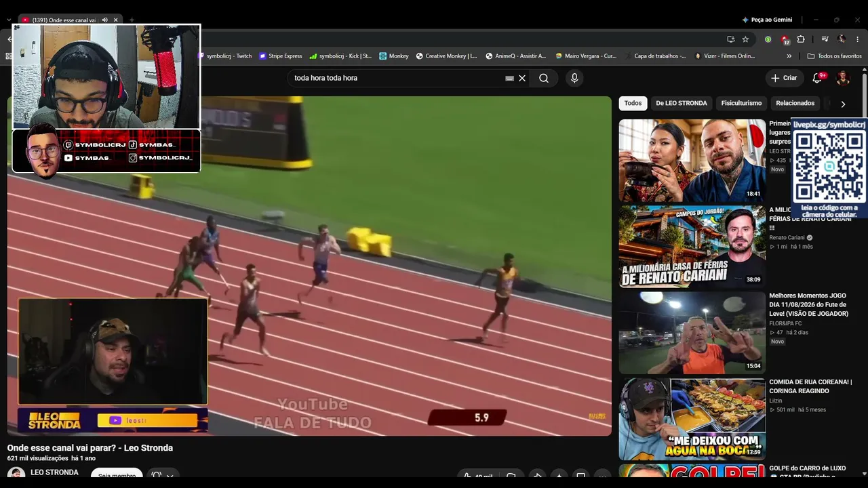Open the YouTube account avatar menu

coord(843,78)
